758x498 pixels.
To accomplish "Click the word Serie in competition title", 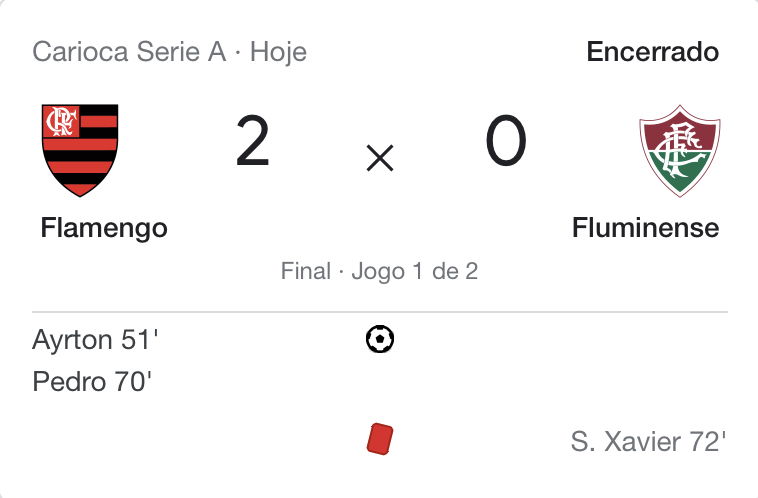I will pos(168,51).
